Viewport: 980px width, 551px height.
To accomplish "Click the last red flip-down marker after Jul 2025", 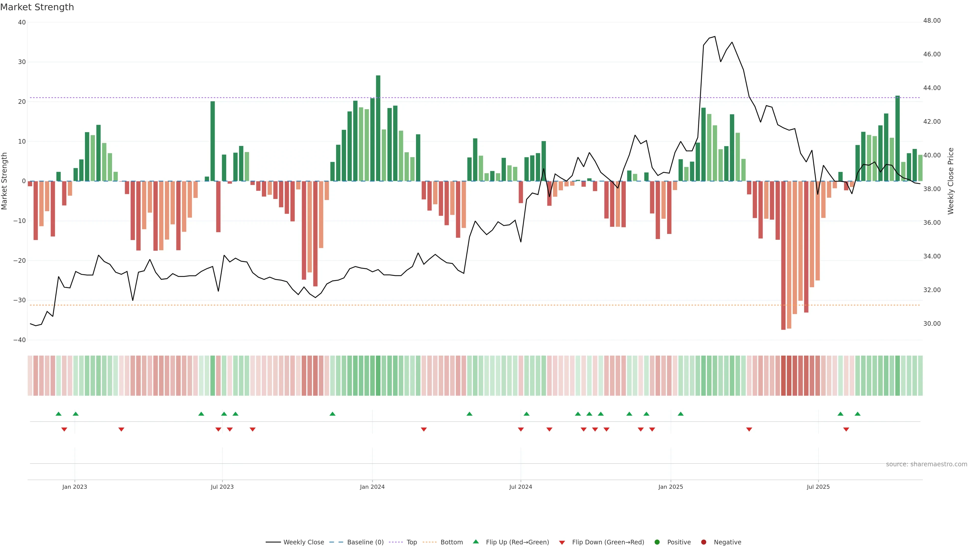I will coord(846,429).
